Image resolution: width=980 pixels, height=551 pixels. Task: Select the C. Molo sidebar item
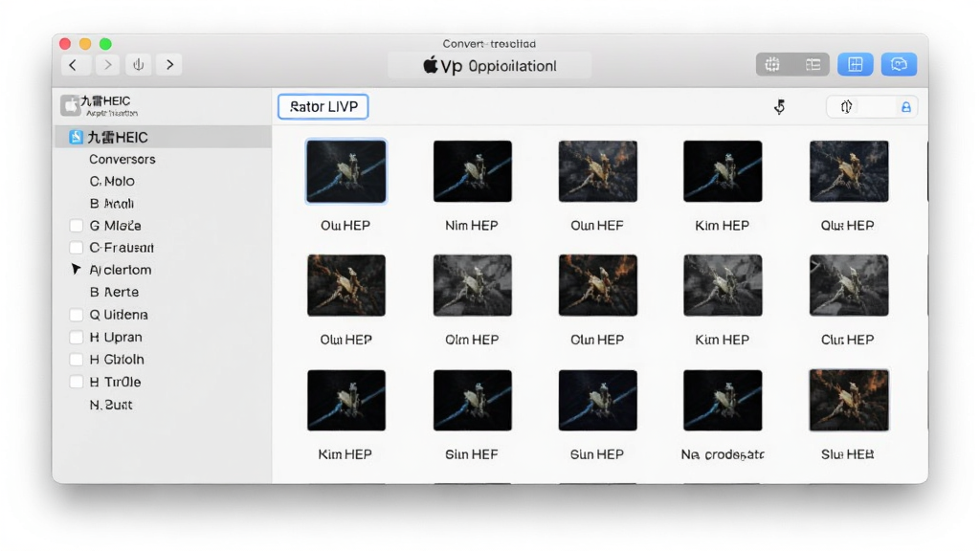[112, 181]
